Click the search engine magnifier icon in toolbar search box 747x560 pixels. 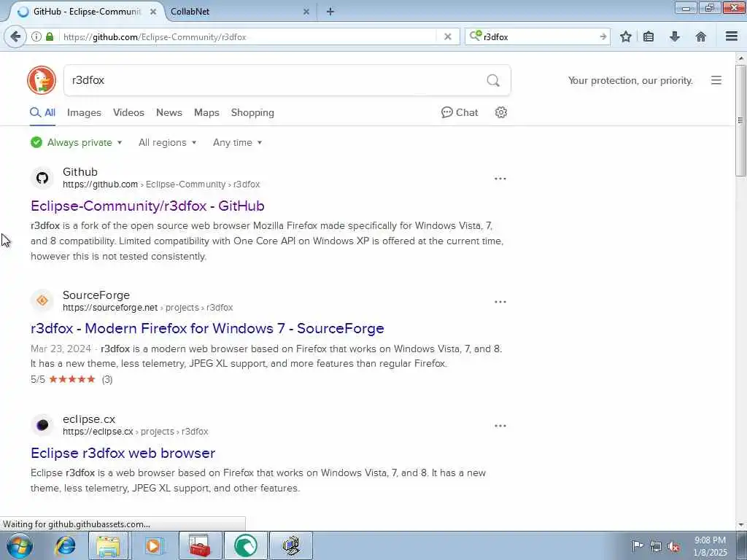click(x=475, y=36)
